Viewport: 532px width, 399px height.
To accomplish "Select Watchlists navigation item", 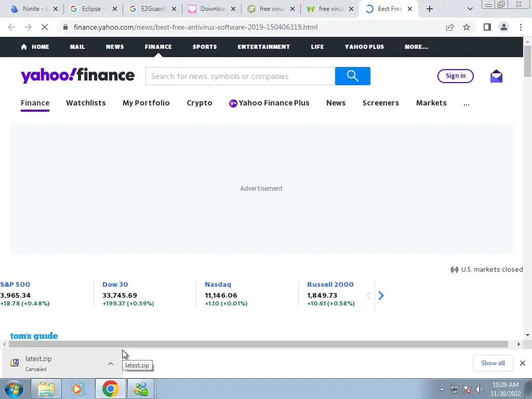I will pyautogui.click(x=86, y=103).
